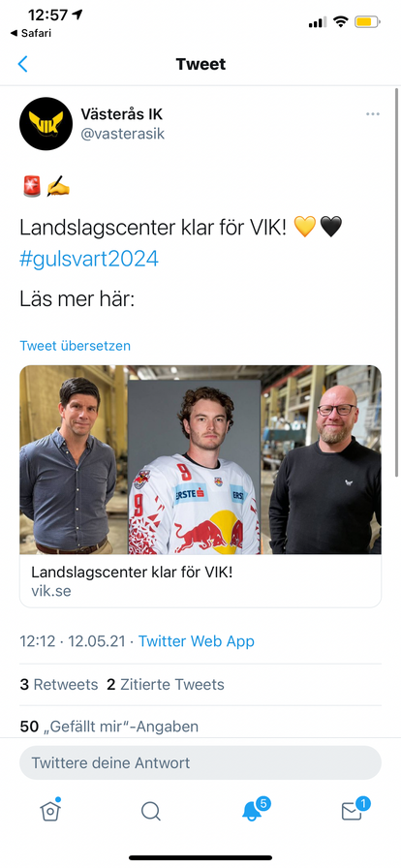Viewport: 401px width, 868px height.
Task: View the 50 "Gefällt mir"-Angaben list
Action: [109, 727]
